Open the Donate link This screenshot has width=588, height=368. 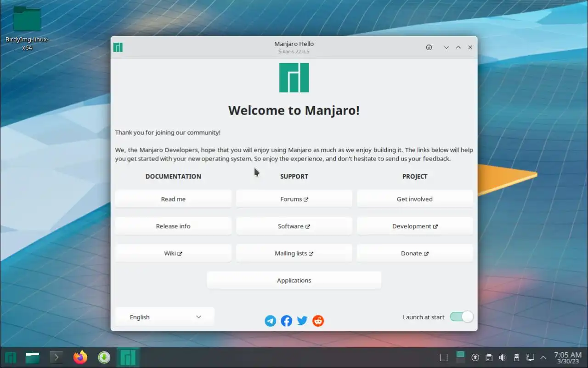[415, 253]
